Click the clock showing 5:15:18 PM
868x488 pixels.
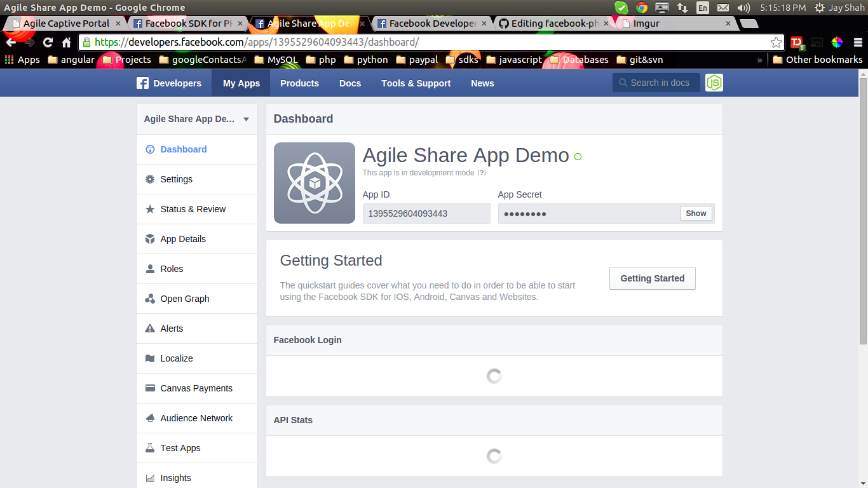point(783,8)
